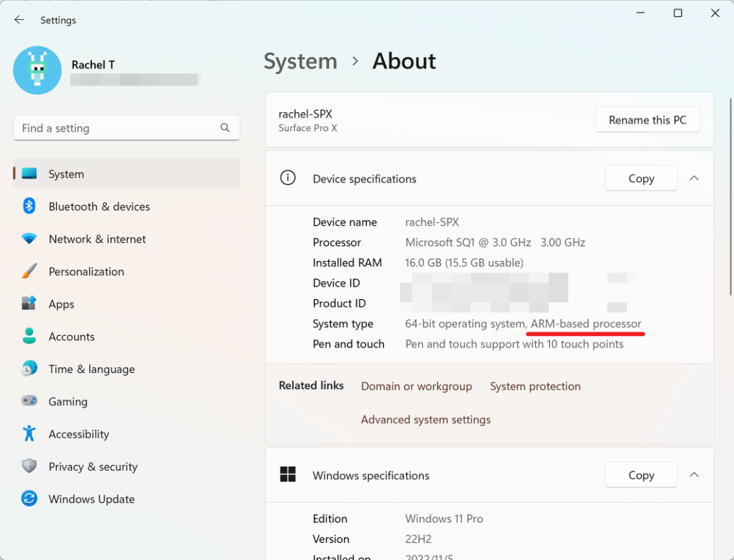Check for updates via Windows Update
The height and width of the screenshot is (560, 734).
click(91, 499)
